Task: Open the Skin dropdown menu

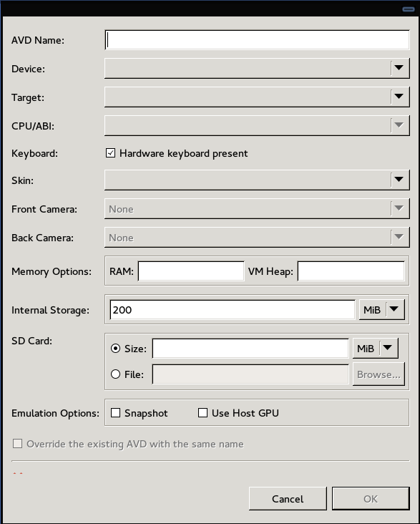Action: tap(257, 180)
